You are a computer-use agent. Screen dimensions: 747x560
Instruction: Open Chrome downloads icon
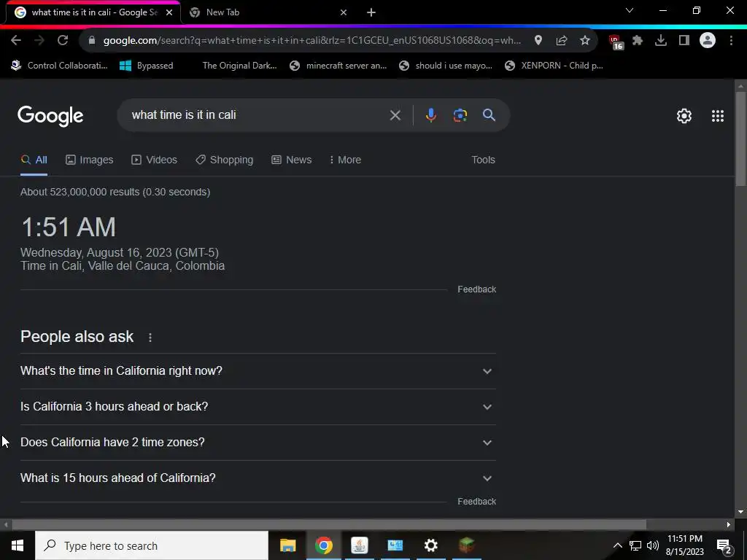coord(661,41)
